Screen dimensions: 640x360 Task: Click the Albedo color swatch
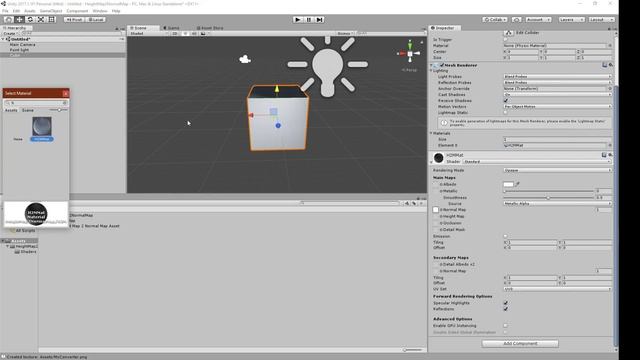coord(508,184)
